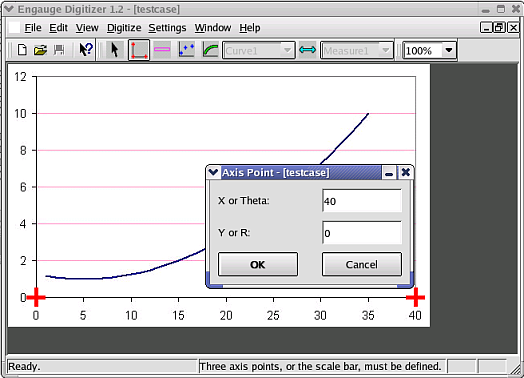The width and height of the screenshot is (524, 378).
Task: Click the Save disk icon
Action: 59,50
